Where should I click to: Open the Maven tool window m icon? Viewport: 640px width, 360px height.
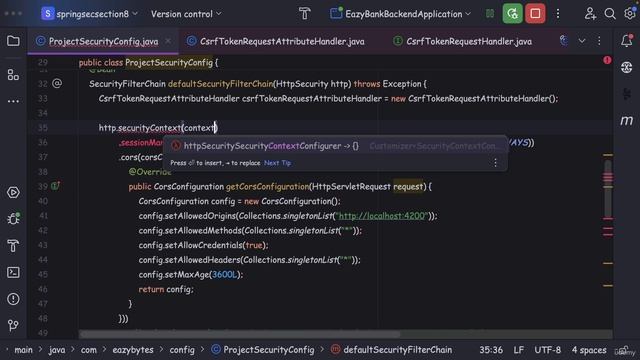click(627, 120)
